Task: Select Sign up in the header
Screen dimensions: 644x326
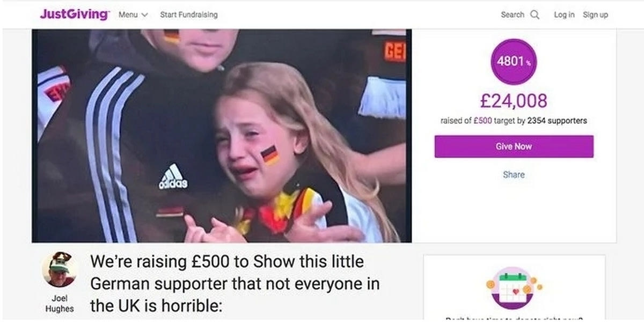Action: (x=595, y=15)
